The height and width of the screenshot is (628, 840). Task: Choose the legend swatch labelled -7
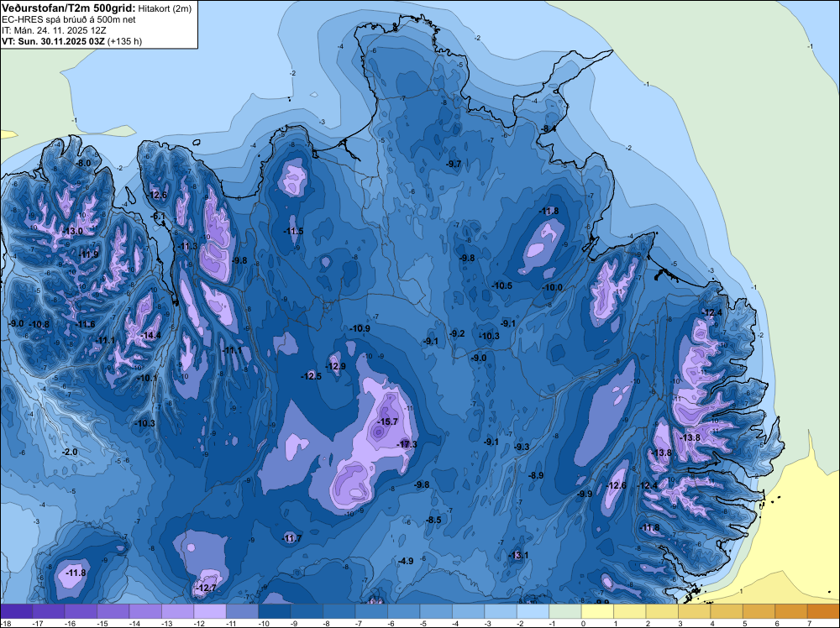pyautogui.click(x=371, y=611)
